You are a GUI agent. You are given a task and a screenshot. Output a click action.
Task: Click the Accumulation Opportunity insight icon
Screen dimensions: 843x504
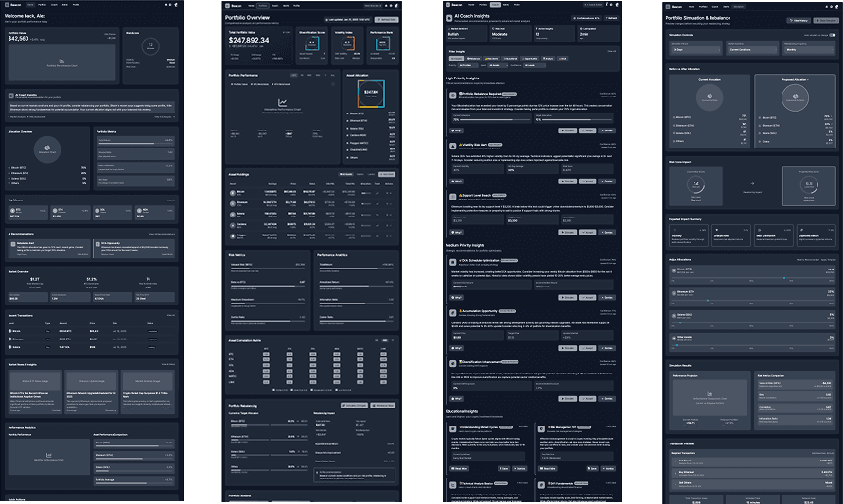click(453, 312)
